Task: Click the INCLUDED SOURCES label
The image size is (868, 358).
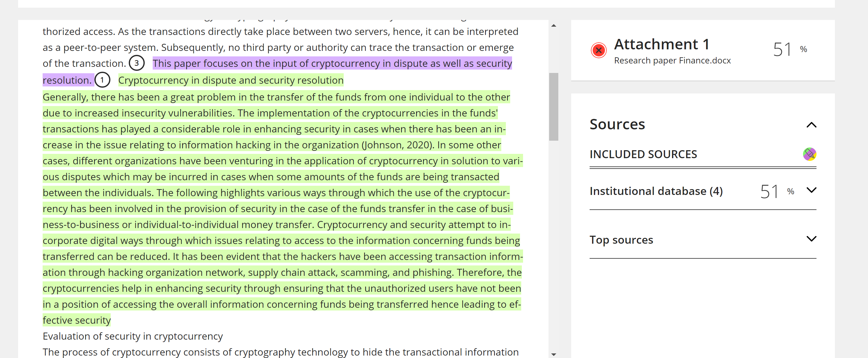Action: pos(643,154)
